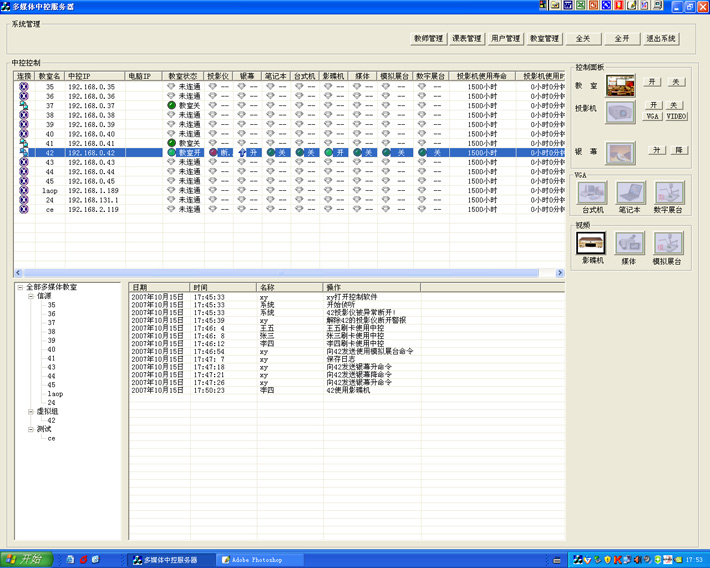Click the classroom list horizontal scrollbar
710x568 pixels.
288,273
